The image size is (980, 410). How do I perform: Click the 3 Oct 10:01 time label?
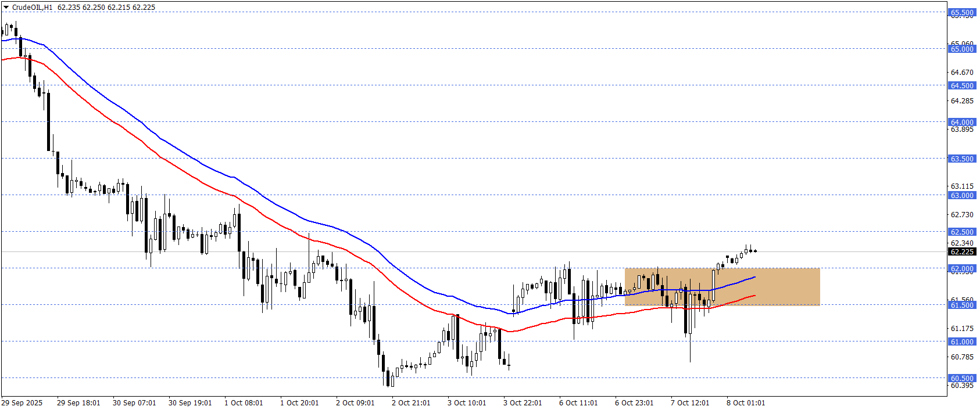tap(467, 403)
